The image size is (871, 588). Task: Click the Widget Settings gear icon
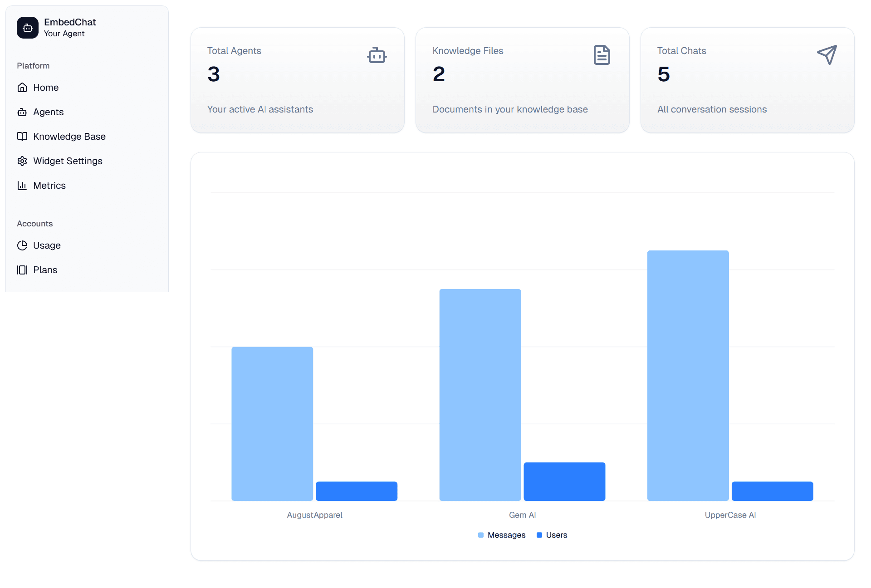click(23, 161)
